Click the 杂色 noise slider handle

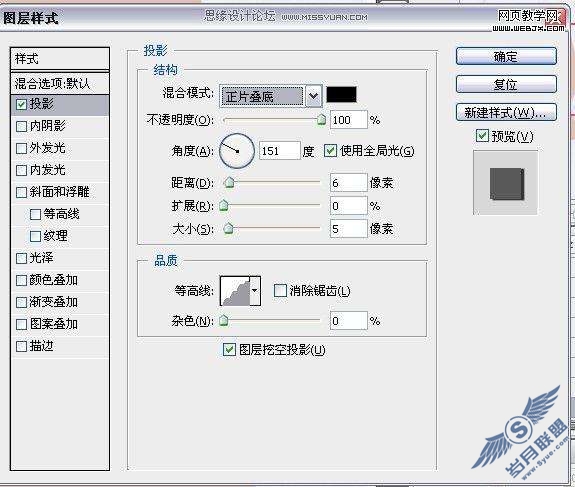coord(224,321)
